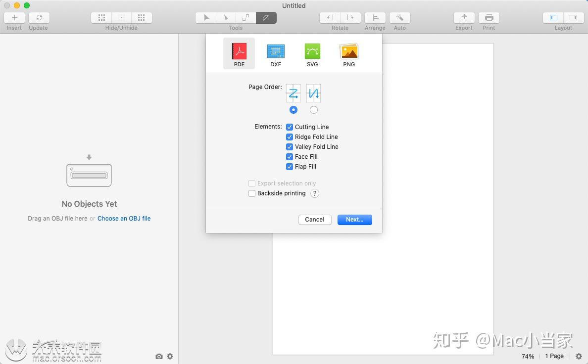
Task: Cancel the export dialog
Action: pyautogui.click(x=314, y=220)
